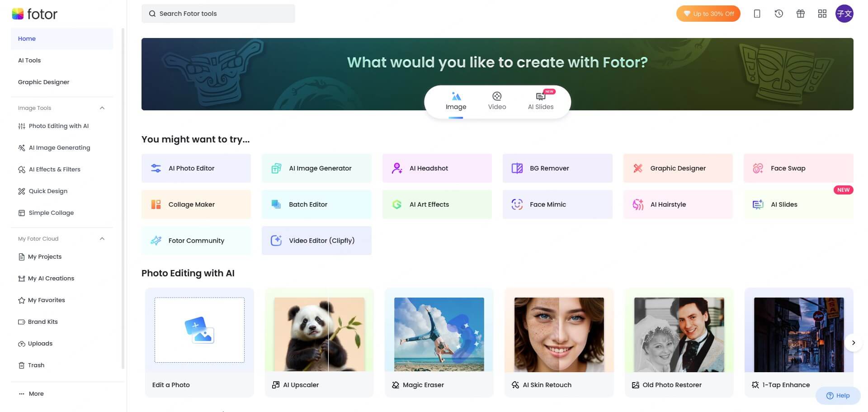Image resolution: width=868 pixels, height=412 pixels.
Task: Click the Simple Collage sidebar icon
Action: click(22, 213)
